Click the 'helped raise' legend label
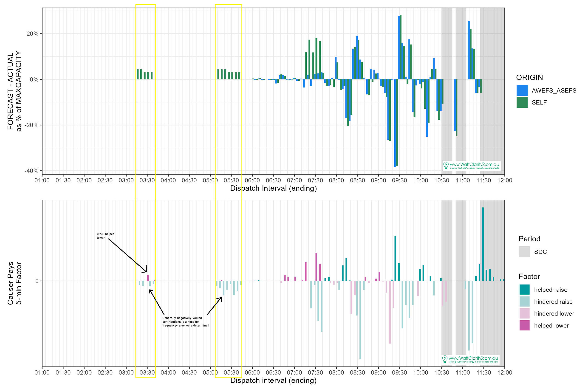The image size is (588, 392). [551, 290]
